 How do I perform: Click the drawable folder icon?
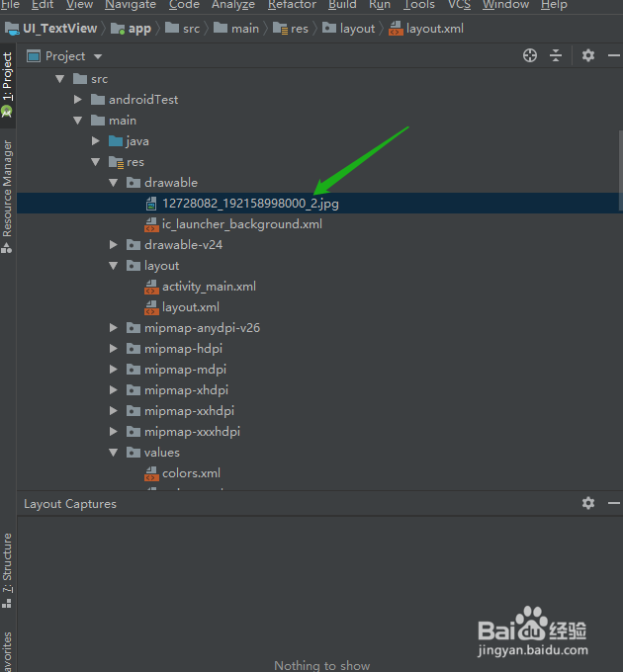[x=133, y=183]
